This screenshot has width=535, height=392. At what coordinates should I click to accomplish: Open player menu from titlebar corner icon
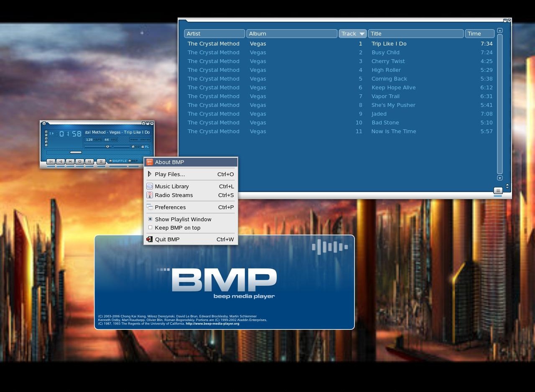[44, 124]
